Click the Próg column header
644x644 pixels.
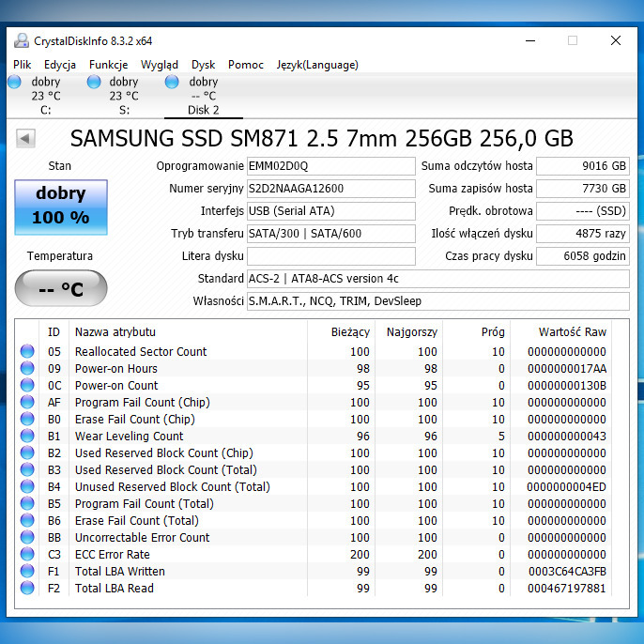point(476,332)
